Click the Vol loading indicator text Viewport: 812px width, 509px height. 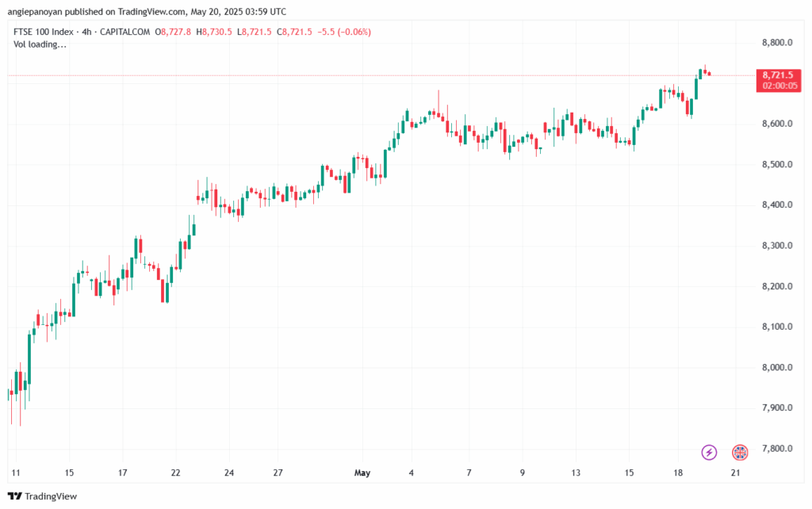(40, 44)
